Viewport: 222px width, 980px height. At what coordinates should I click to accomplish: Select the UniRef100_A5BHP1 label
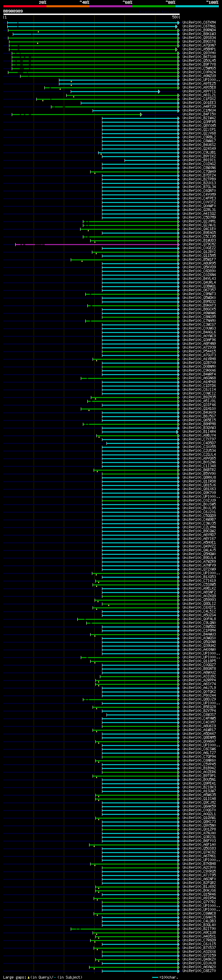(x=199, y=49)
